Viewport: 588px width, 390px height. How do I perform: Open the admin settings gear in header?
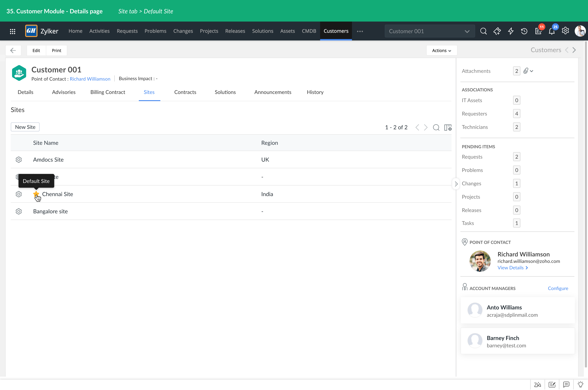565,31
